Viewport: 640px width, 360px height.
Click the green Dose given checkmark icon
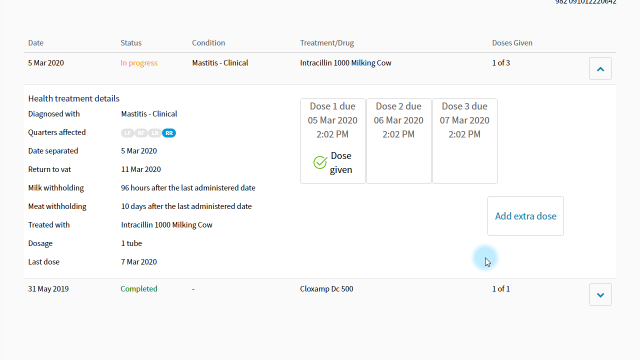[320, 162]
